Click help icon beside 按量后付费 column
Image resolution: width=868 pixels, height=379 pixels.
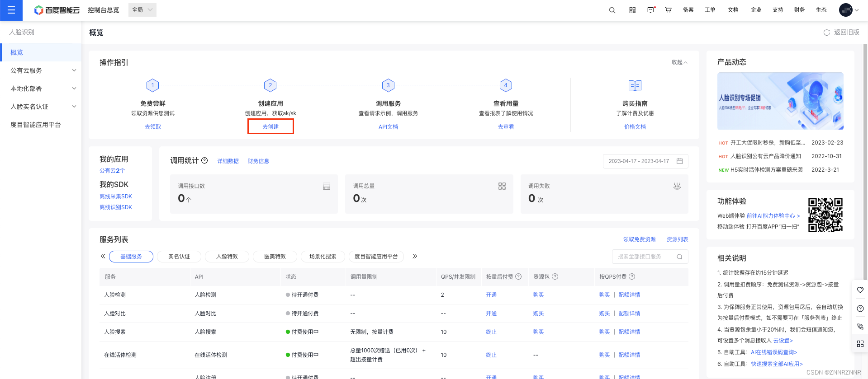[518, 276]
